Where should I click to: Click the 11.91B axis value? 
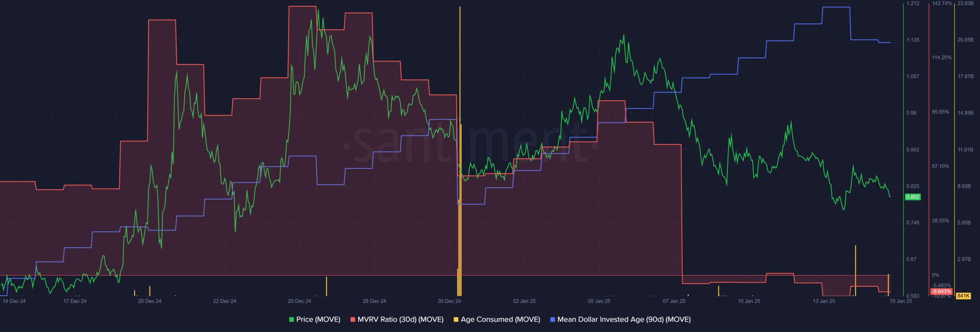point(965,150)
